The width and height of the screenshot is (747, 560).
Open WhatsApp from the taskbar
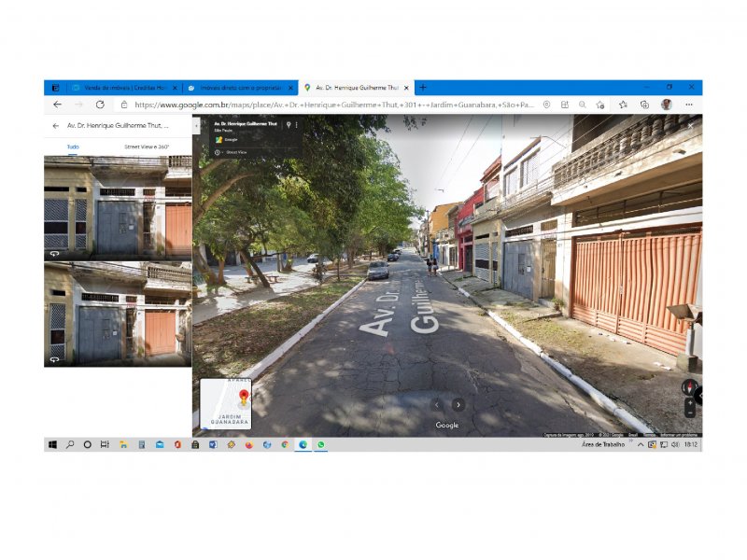[321, 444]
